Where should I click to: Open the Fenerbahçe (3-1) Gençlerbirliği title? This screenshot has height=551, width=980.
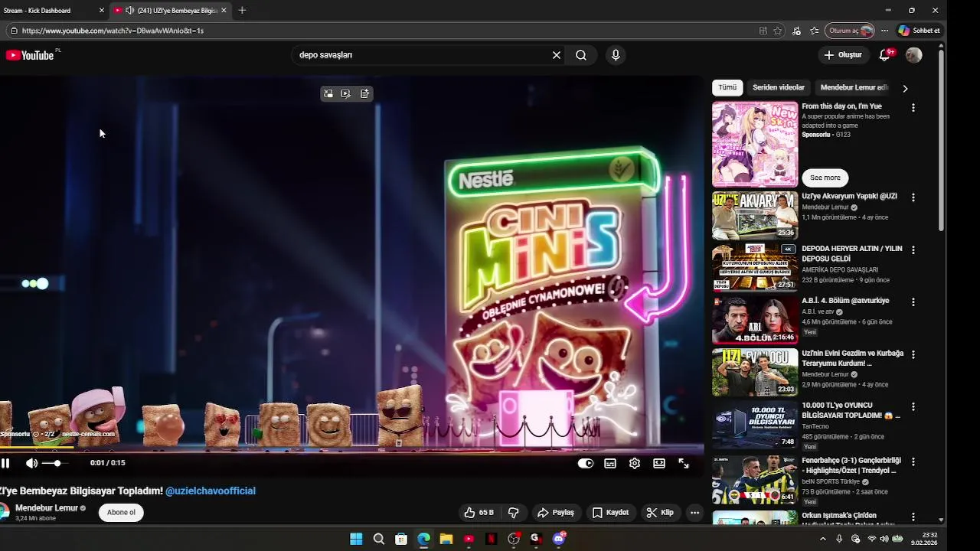tap(851, 465)
